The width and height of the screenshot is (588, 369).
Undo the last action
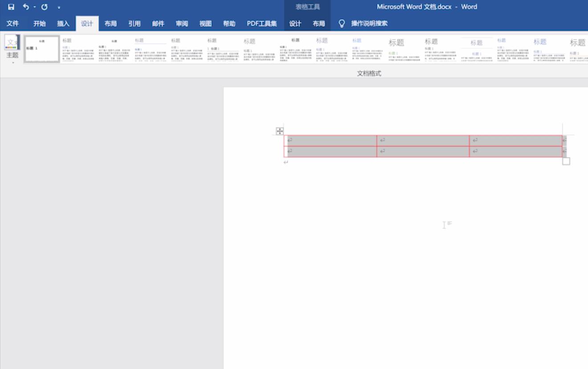click(26, 7)
